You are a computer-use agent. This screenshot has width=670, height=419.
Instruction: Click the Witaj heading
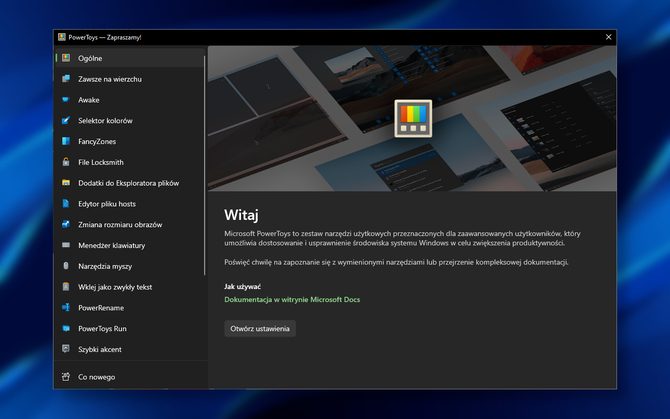(241, 215)
